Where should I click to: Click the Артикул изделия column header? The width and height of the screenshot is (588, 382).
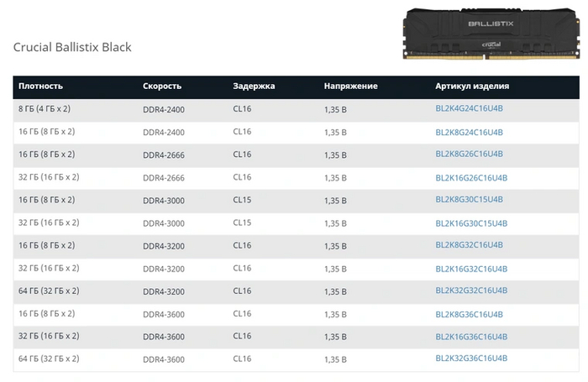pos(472,86)
